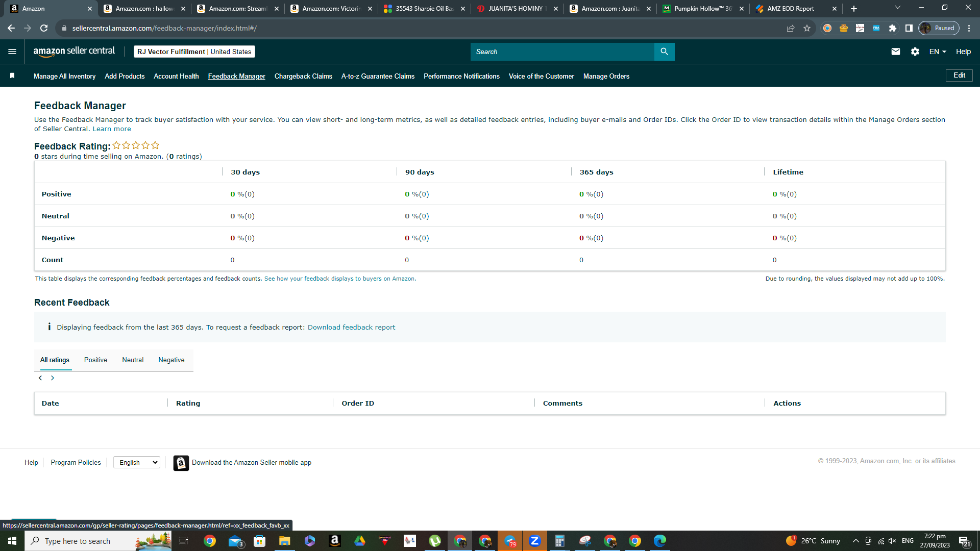The width and height of the screenshot is (980, 551).
Task: Open the Chrome tab search chevron
Action: click(x=898, y=8)
